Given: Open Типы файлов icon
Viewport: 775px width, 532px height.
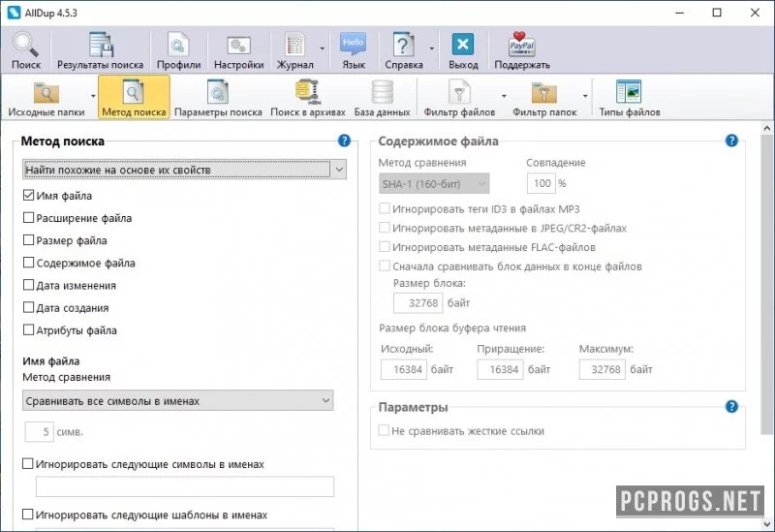Looking at the screenshot, I should [629, 98].
